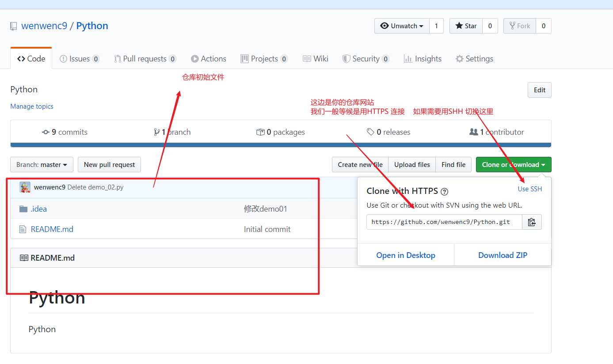View the 0 releases link
The image size is (613, 364).
click(388, 132)
